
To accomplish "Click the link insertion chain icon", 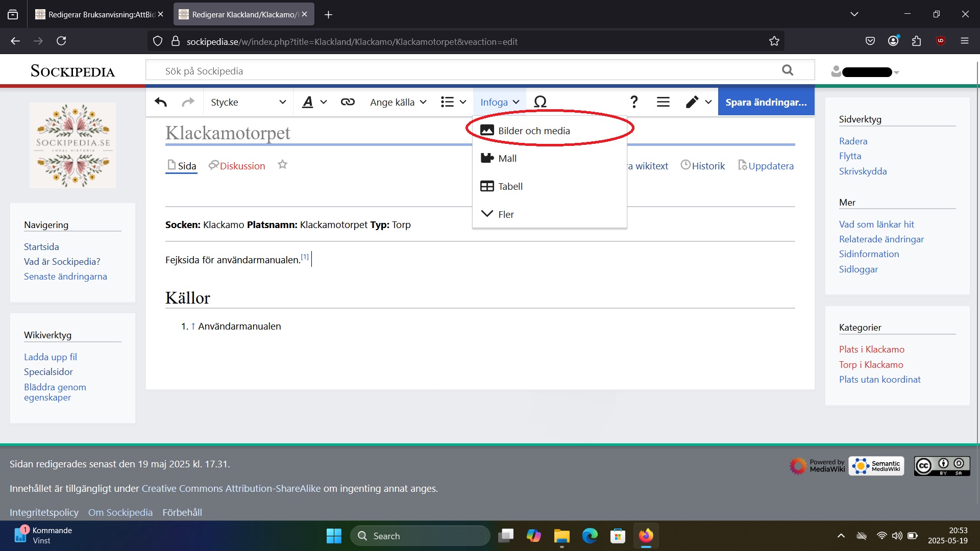I will (348, 102).
